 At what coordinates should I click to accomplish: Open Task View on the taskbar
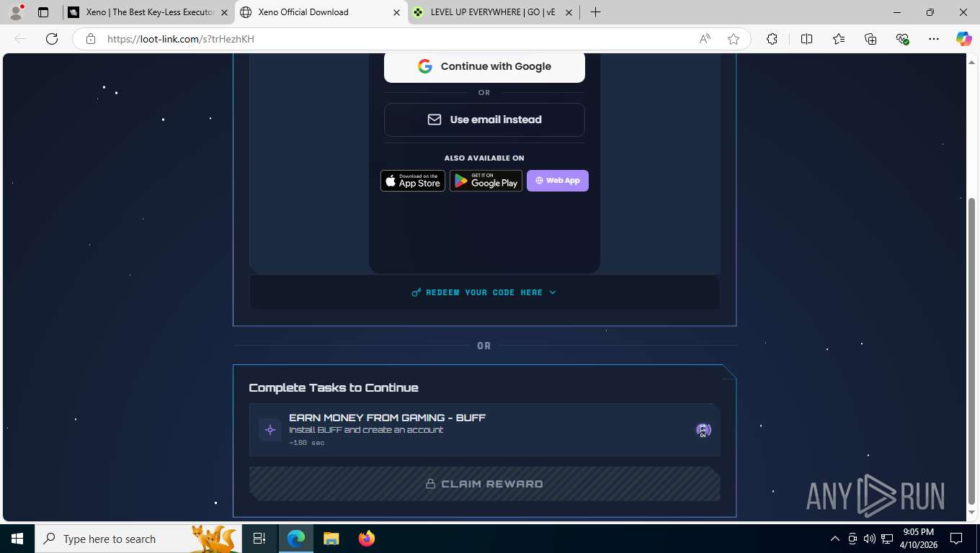[x=259, y=539]
